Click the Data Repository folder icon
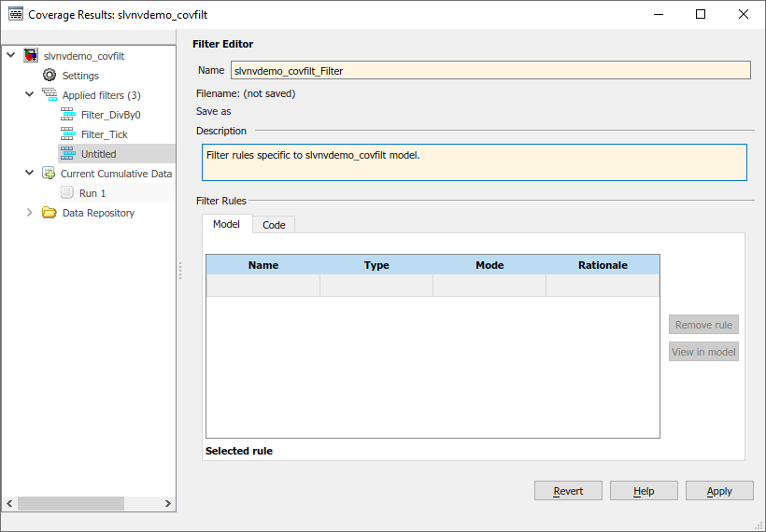Viewport: 766px width, 532px height. [x=50, y=213]
